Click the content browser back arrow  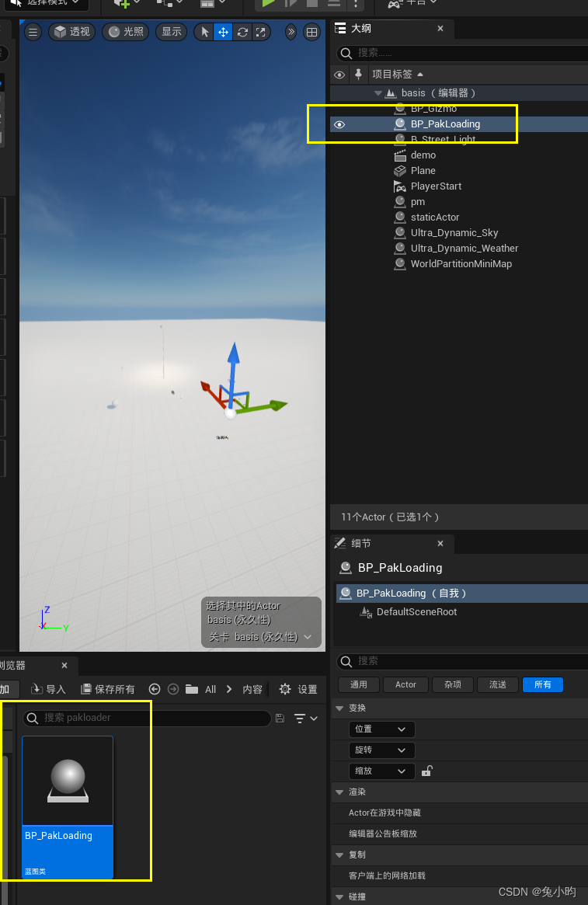(x=155, y=689)
